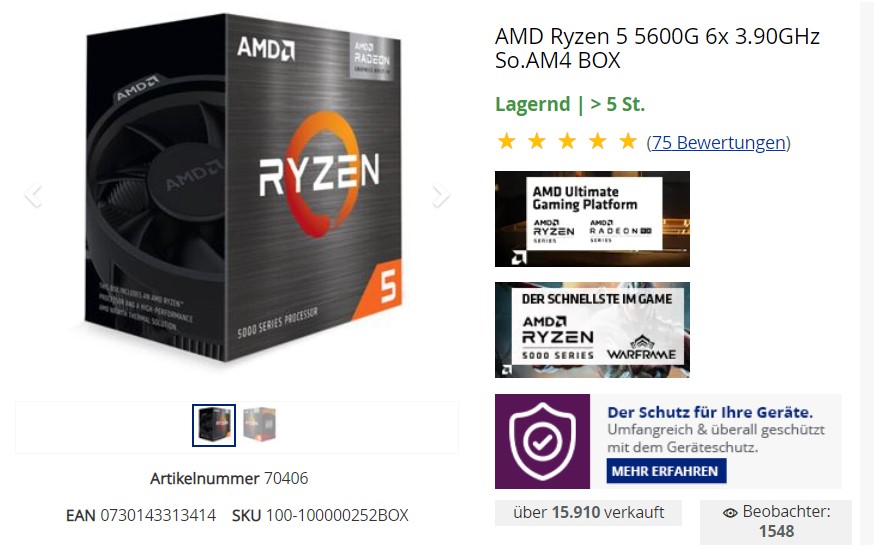Viewport: 874px width, 560px height.
Task: Click the third yellow rating star
Action: point(567,141)
